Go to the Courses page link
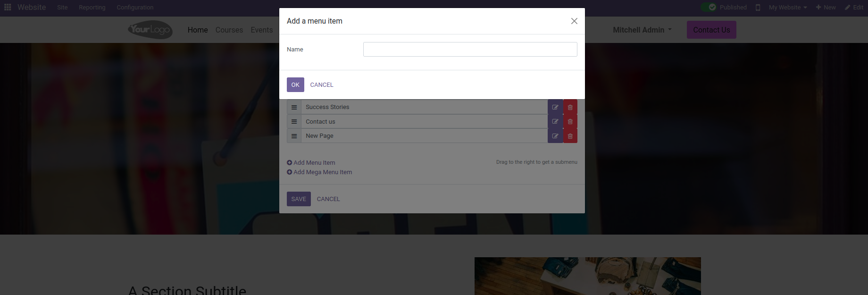 pyautogui.click(x=229, y=30)
